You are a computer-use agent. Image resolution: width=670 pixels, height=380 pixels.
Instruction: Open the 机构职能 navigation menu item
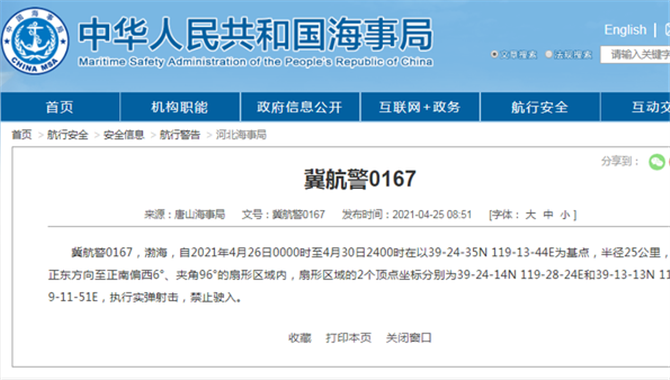pos(180,107)
